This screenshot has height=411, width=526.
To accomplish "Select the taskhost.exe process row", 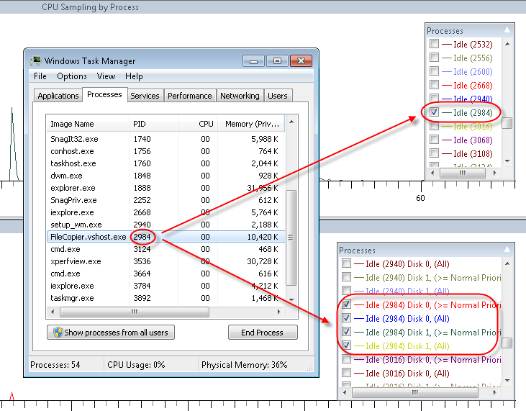I will pyautogui.click(x=166, y=163).
